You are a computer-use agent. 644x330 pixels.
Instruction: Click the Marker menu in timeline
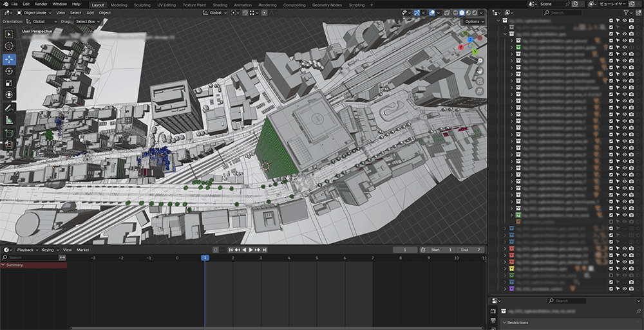pyautogui.click(x=83, y=250)
